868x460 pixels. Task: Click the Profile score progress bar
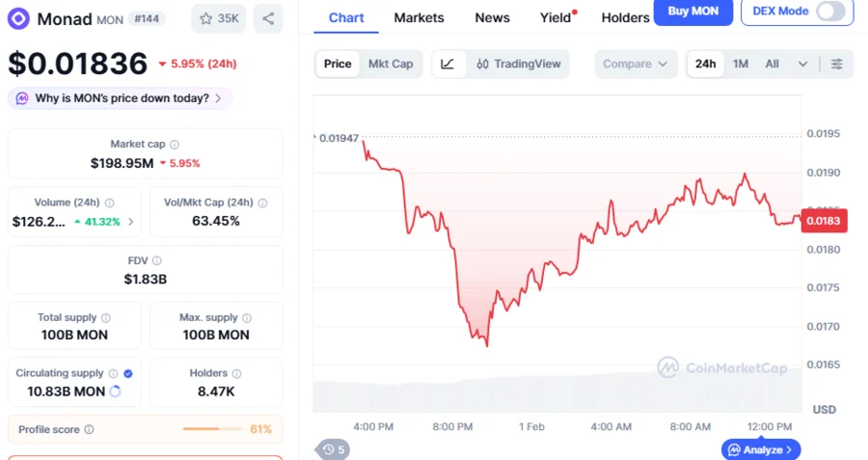click(x=212, y=429)
